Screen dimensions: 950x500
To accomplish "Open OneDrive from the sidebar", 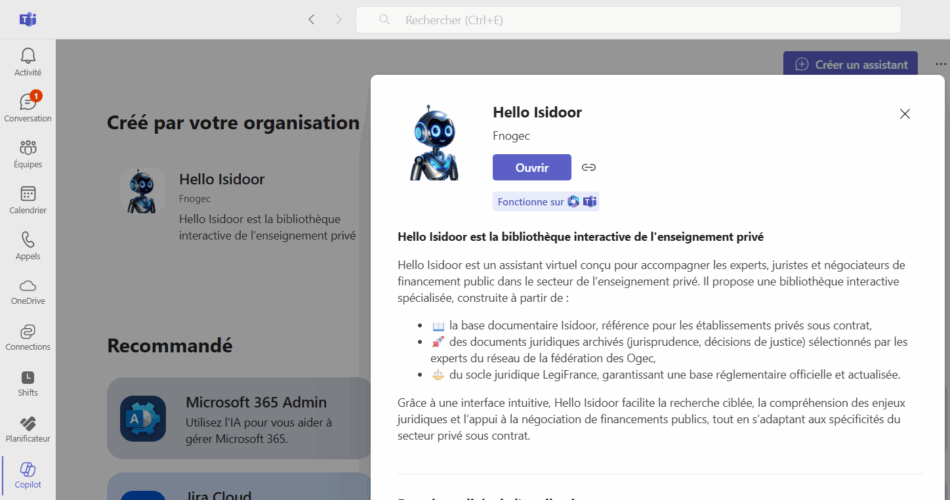I will 28,292.
